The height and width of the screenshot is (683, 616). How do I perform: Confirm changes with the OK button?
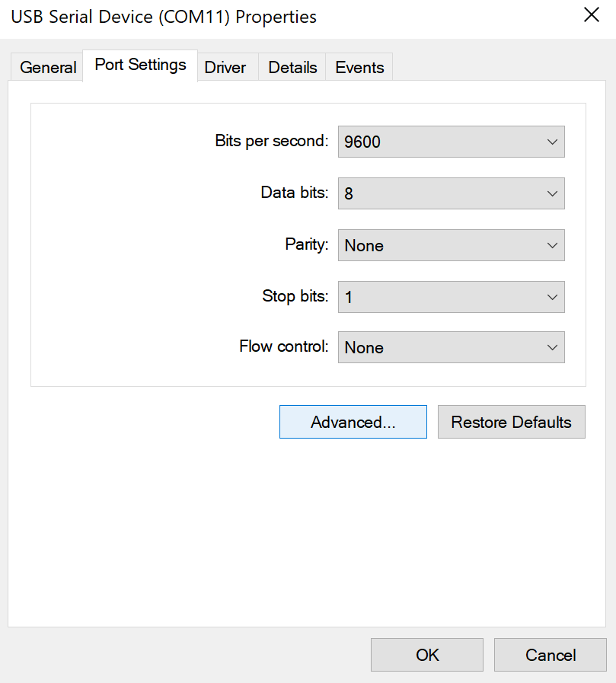tap(427, 655)
